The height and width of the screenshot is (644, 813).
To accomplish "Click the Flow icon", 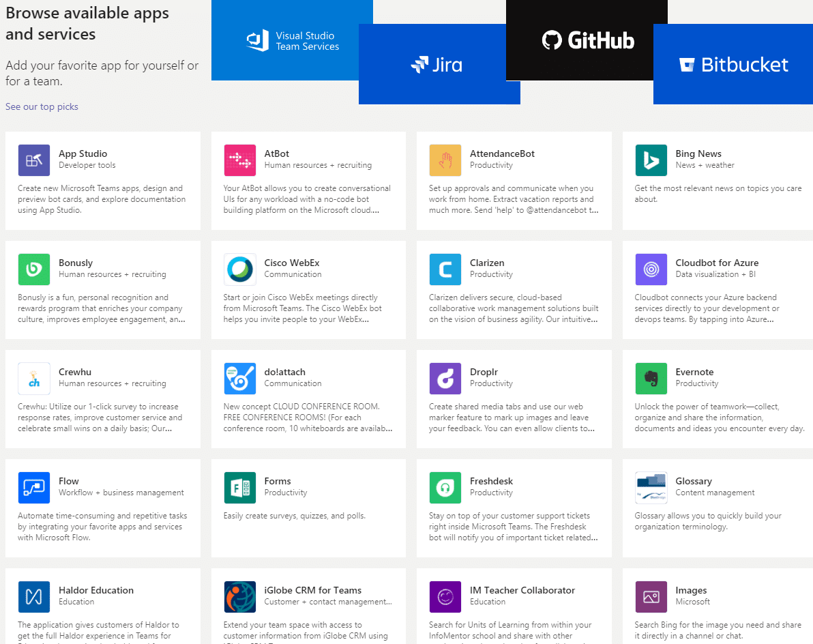I will click(x=33, y=487).
